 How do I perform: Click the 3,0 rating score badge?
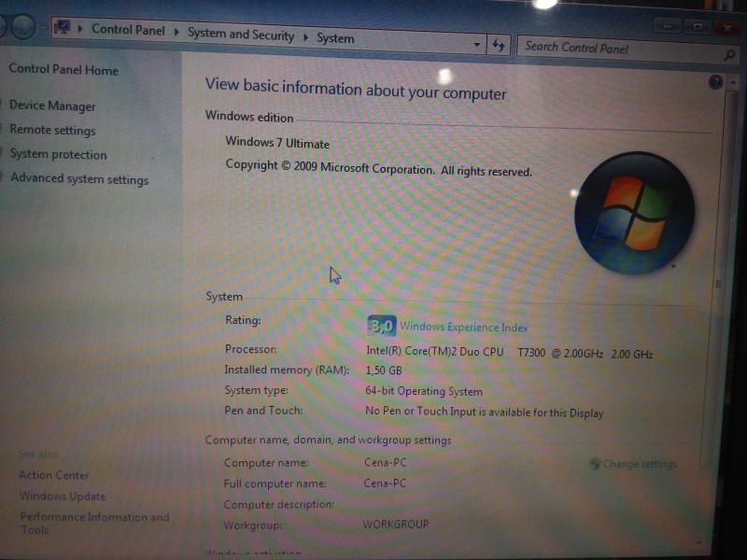click(381, 326)
